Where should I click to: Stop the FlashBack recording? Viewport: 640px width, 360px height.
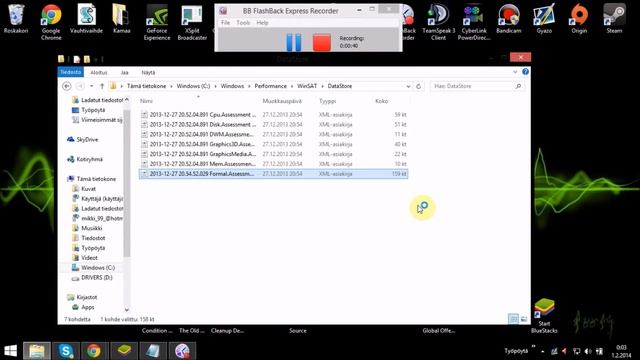coord(322,42)
